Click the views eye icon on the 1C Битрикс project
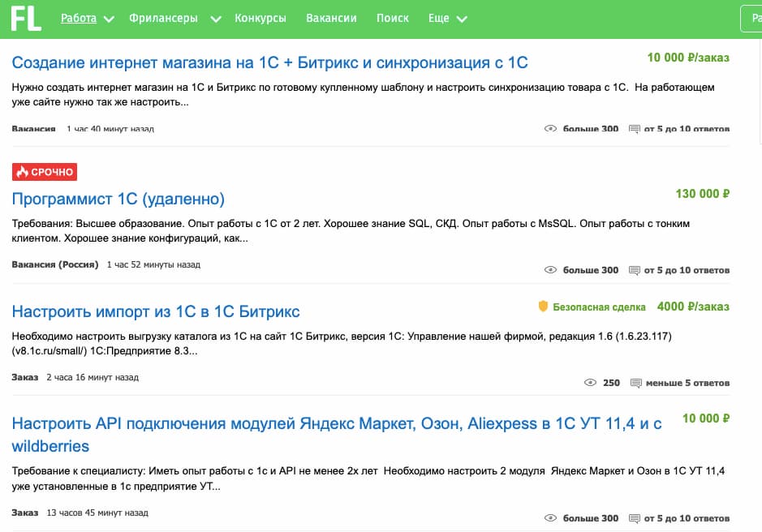This screenshot has height=532, width=762. click(550, 128)
